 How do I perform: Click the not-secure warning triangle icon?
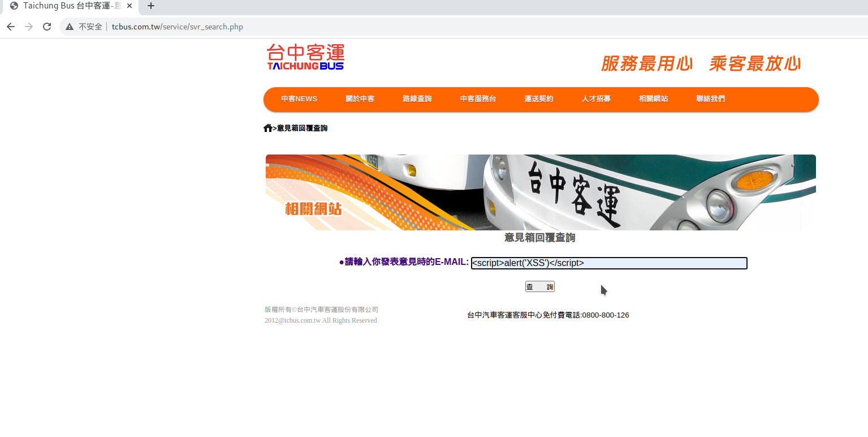[70, 27]
